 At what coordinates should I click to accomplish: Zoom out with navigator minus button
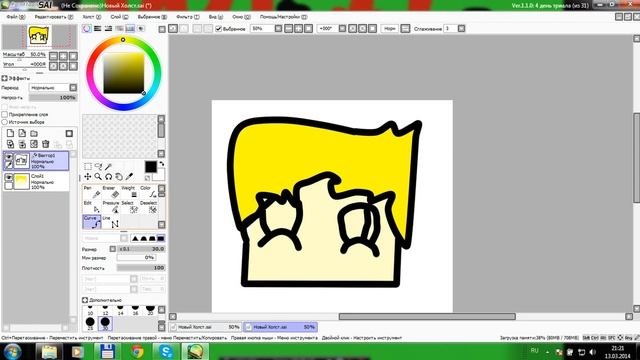[x=53, y=56]
